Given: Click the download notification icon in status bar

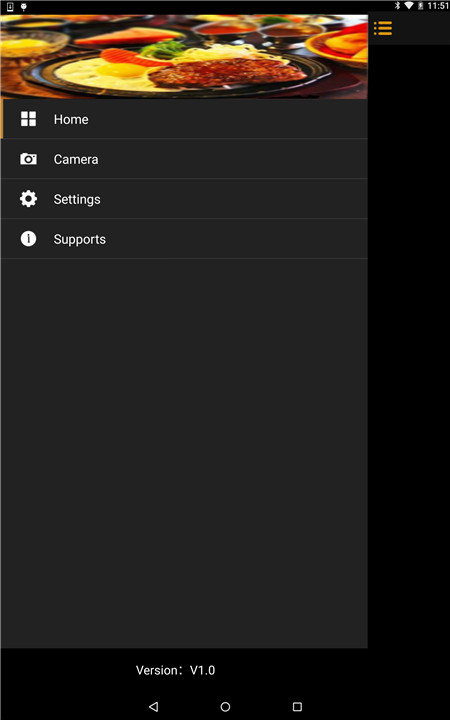Looking at the screenshot, I should [10, 6].
